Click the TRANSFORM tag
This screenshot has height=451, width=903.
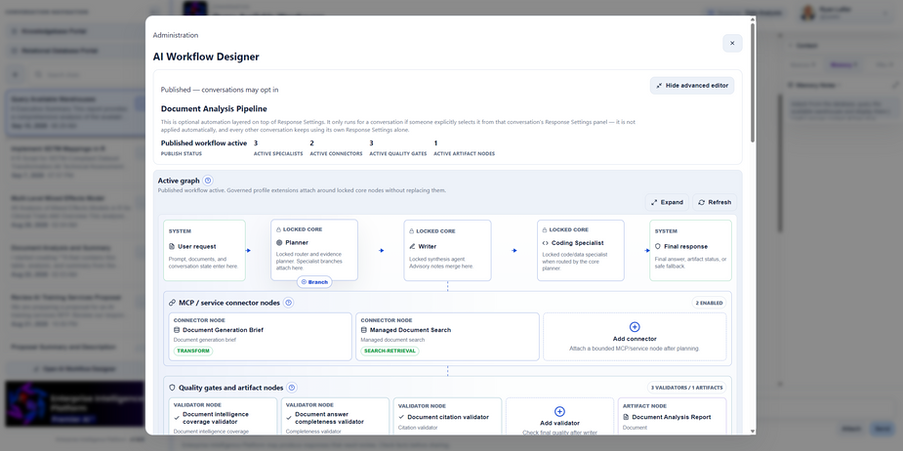coord(193,351)
